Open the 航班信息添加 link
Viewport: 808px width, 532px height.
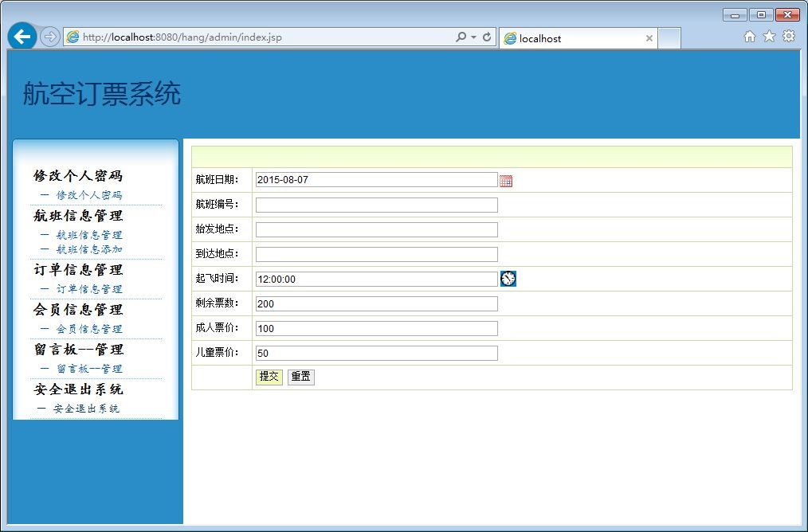89,249
